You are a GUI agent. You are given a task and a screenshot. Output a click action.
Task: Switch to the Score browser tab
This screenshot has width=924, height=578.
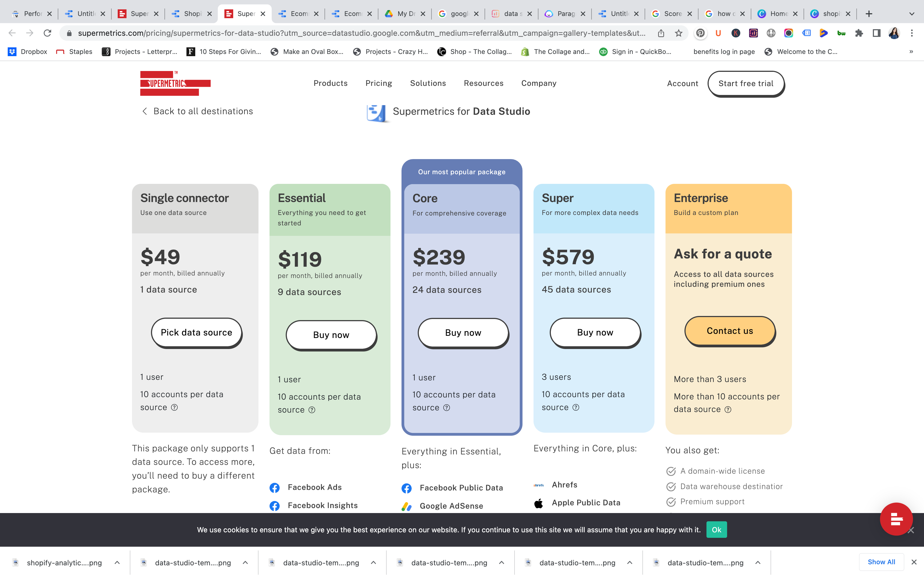pos(671,14)
